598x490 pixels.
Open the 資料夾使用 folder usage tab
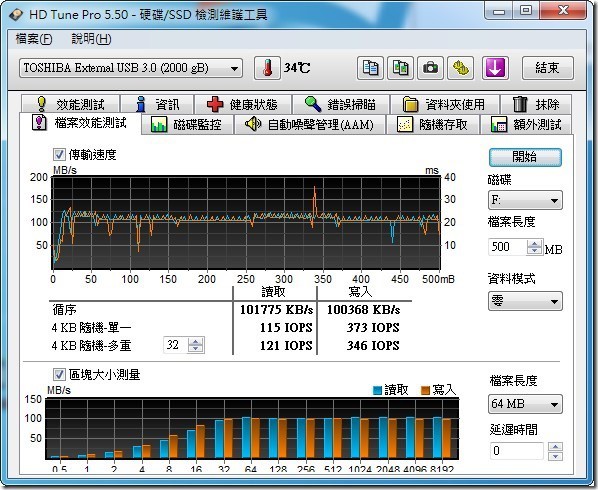(445, 104)
